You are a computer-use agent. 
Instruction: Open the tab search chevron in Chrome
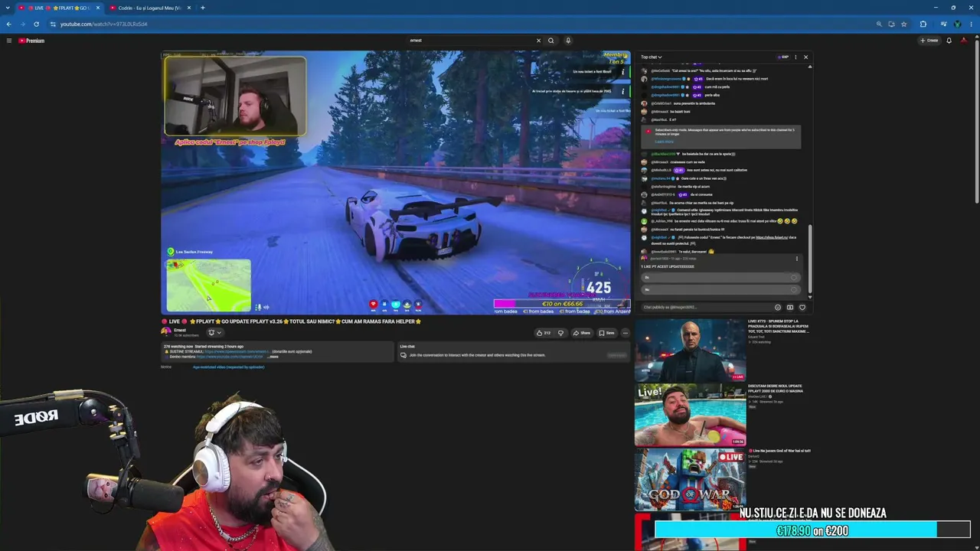point(6,8)
